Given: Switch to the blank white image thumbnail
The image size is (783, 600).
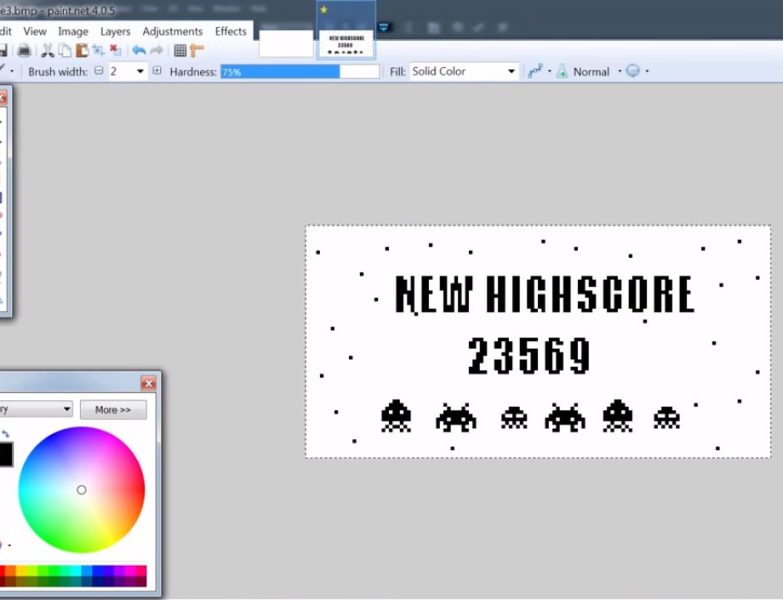Looking at the screenshot, I should pos(286,43).
